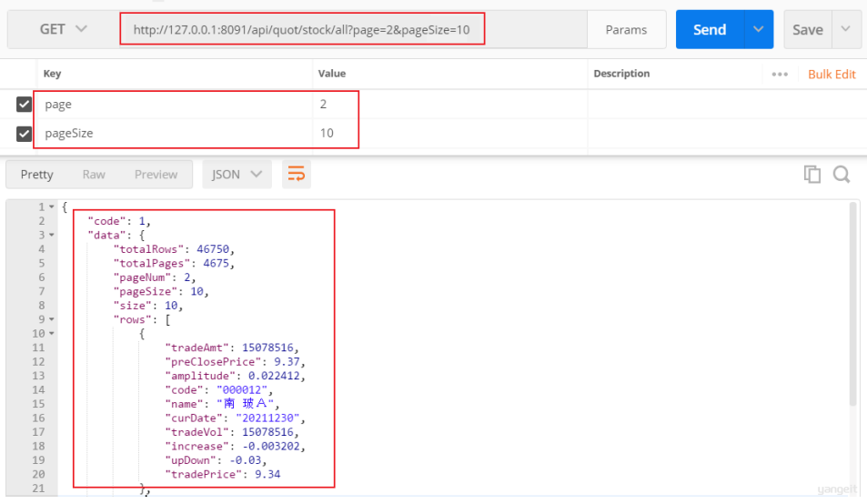867x504 pixels.
Task: Click totalRows value 46750
Action: (x=213, y=249)
